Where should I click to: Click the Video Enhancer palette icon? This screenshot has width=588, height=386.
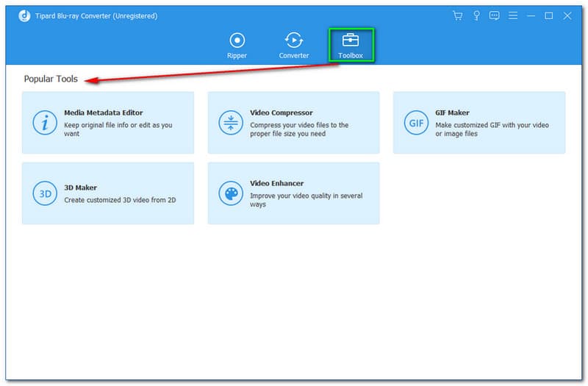[230, 193]
